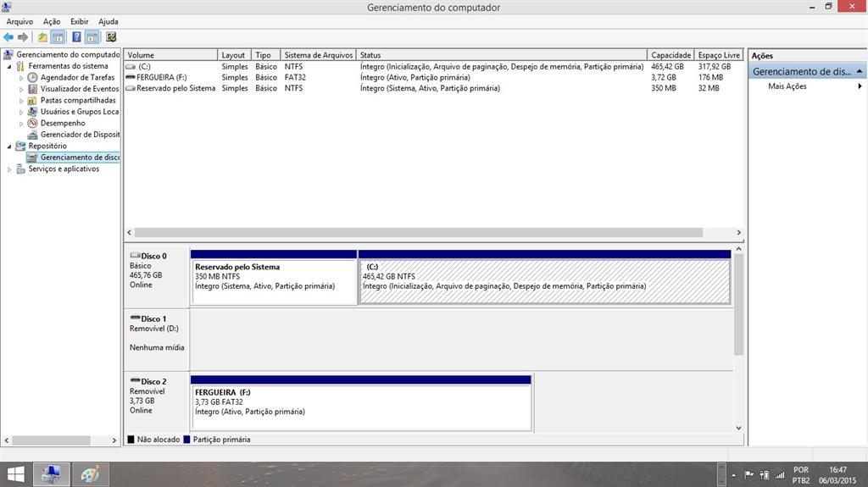Click the network signal tray icon

[780, 475]
